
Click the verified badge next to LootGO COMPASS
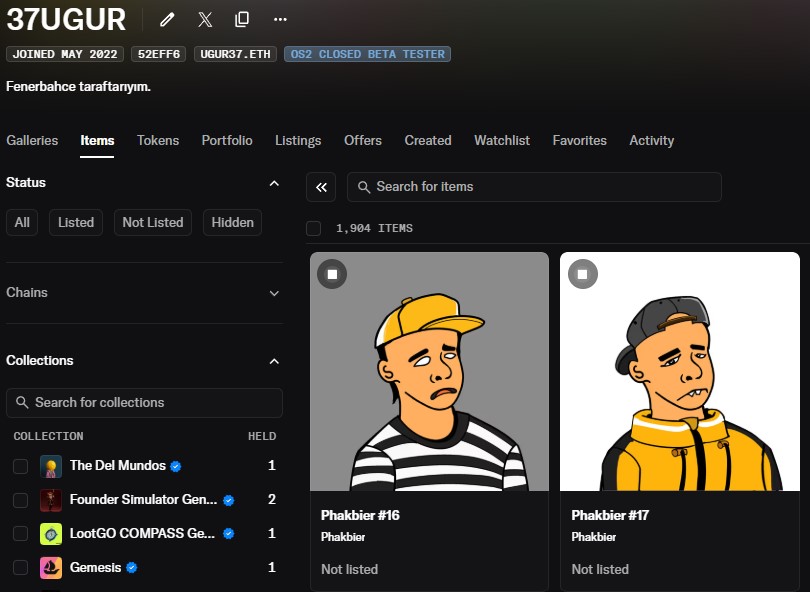click(x=228, y=534)
